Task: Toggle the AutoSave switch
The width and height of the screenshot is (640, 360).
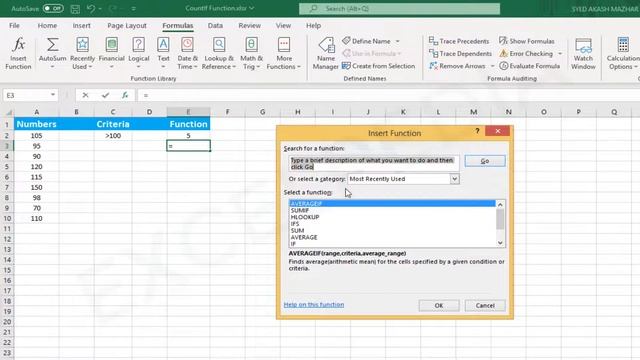Action: (x=53, y=9)
